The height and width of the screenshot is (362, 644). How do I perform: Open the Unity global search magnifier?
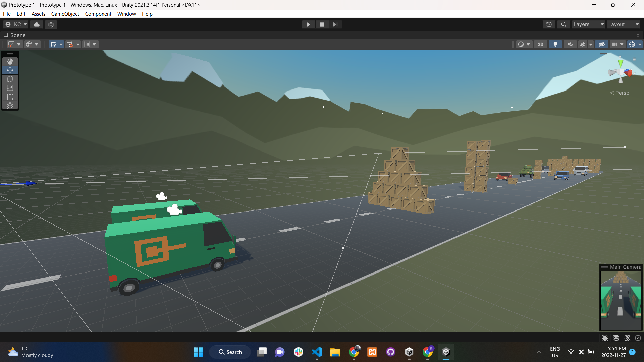click(x=564, y=24)
